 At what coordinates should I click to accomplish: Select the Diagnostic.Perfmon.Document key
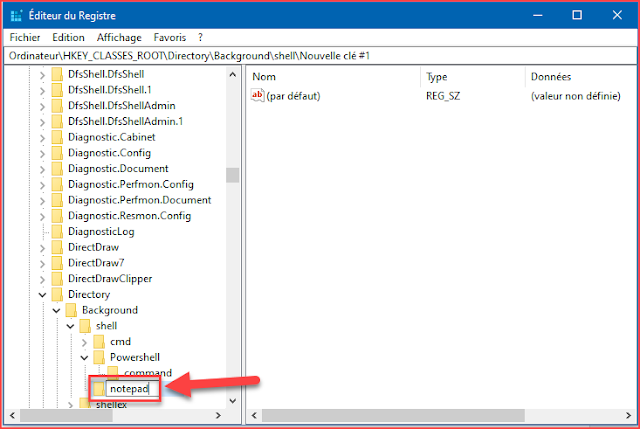point(140,200)
